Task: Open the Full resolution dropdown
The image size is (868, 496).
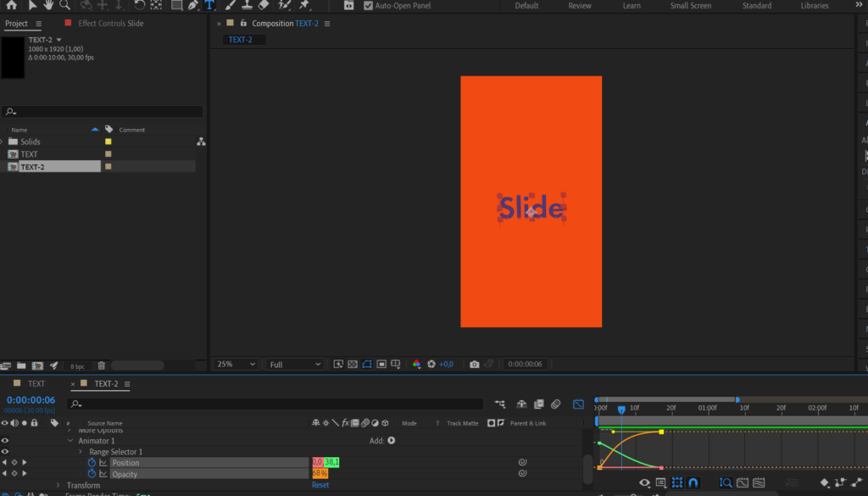Action: tap(294, 365)
